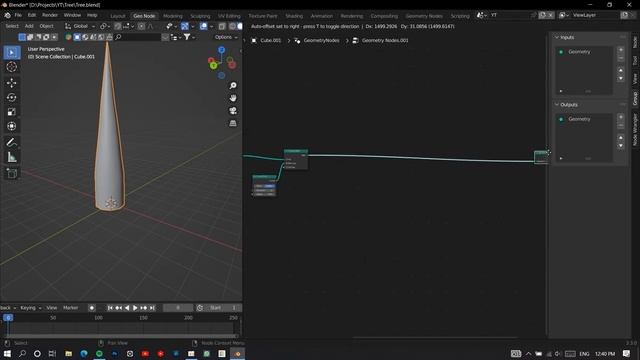Open the viewport Add menu
The width and height of the screenshot is (640, 360).
tap(29, 26)
